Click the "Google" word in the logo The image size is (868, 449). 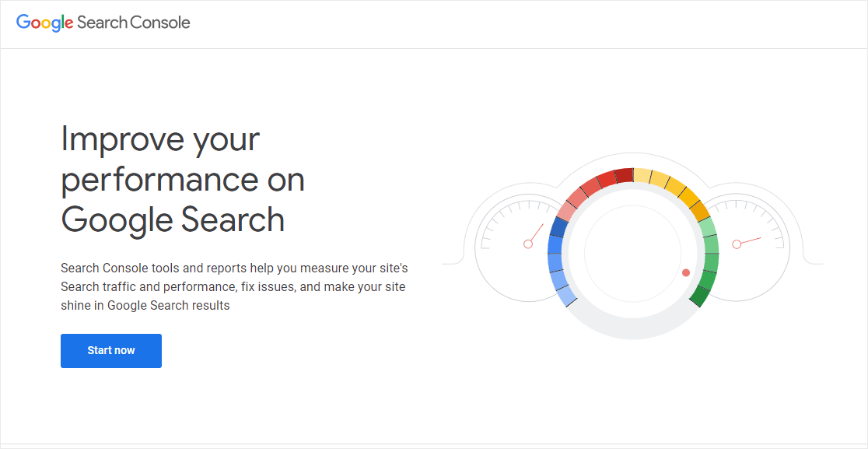pos(45,23)
